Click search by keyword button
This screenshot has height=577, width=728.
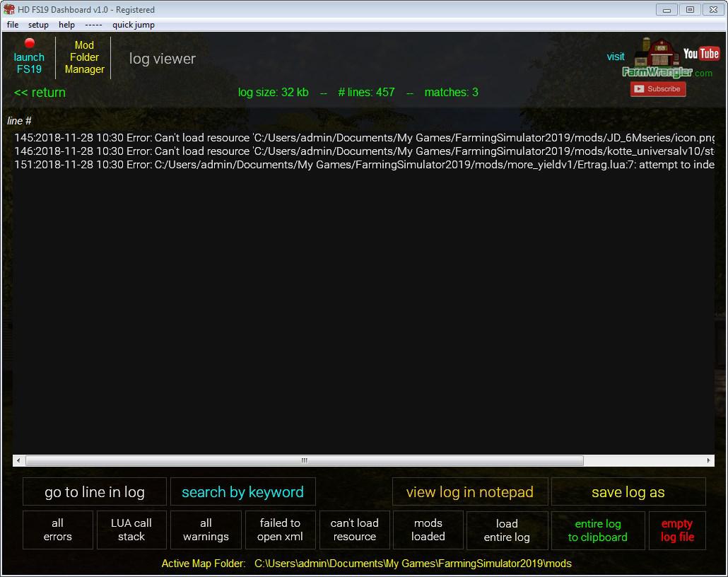click(242, 492)
